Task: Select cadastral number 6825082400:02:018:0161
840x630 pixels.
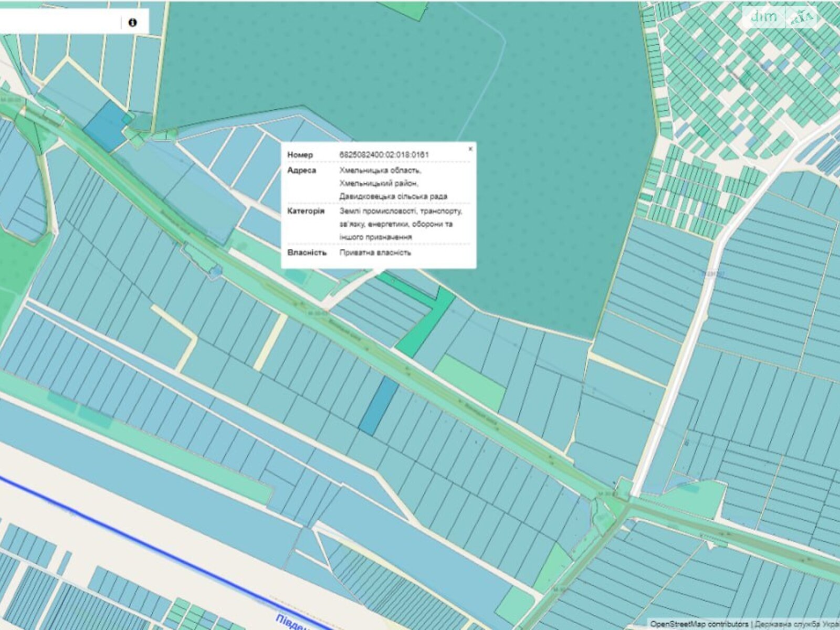Action: (x=384, y=155)
